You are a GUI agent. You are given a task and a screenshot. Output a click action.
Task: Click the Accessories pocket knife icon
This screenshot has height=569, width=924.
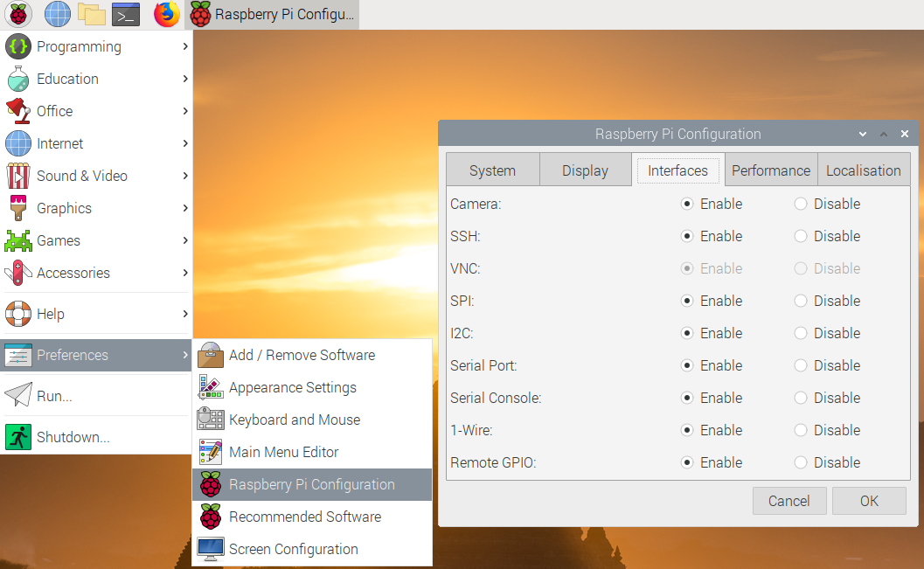[18, 274]
